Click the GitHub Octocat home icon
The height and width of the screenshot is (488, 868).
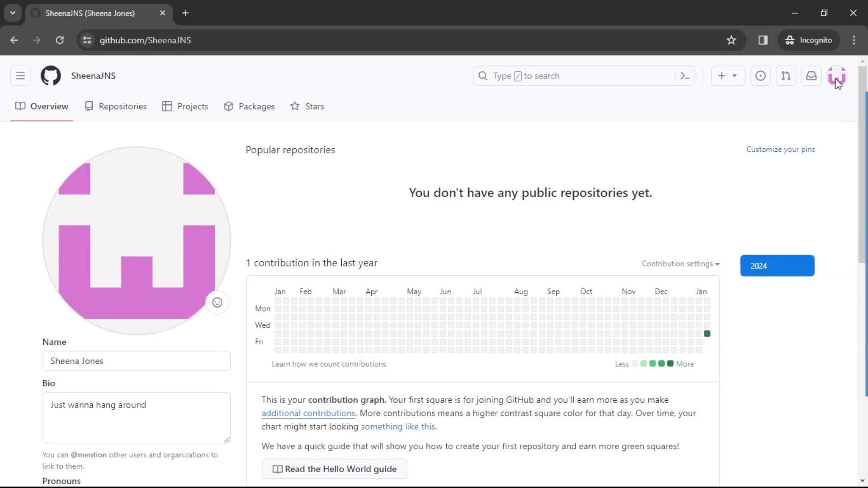tap(50, 75)
